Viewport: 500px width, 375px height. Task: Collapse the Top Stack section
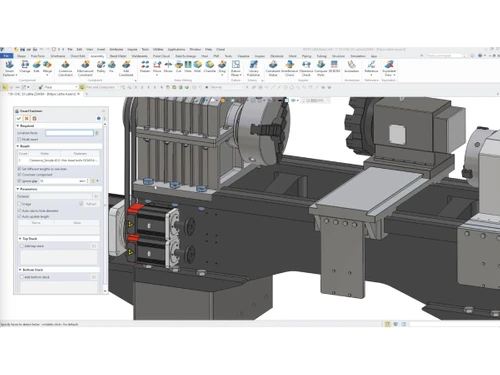20,239
